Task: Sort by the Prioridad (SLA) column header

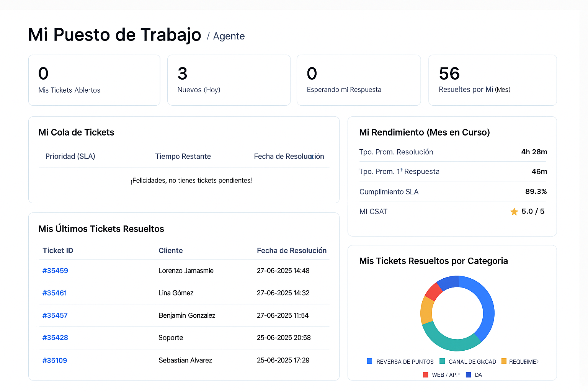Action: click(70, 156)
